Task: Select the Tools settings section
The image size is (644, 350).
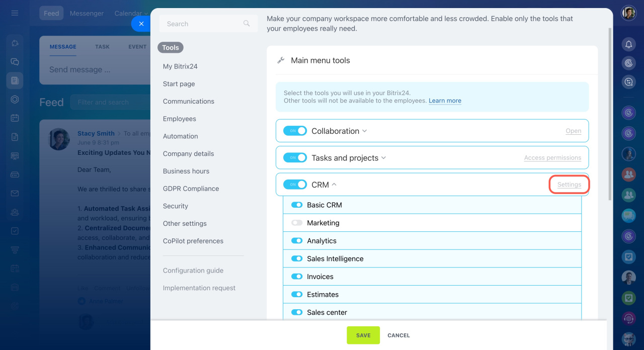Action: pyautogui.click(x=171, y=47)
